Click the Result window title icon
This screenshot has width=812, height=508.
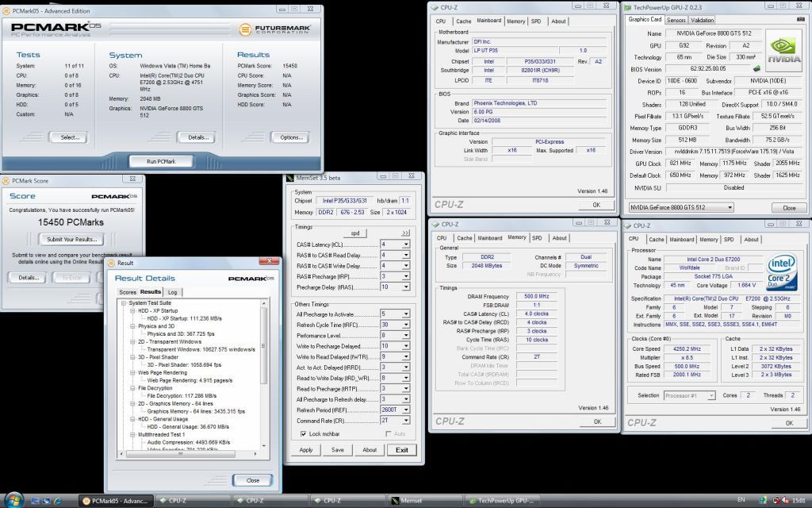click(112, 263)
